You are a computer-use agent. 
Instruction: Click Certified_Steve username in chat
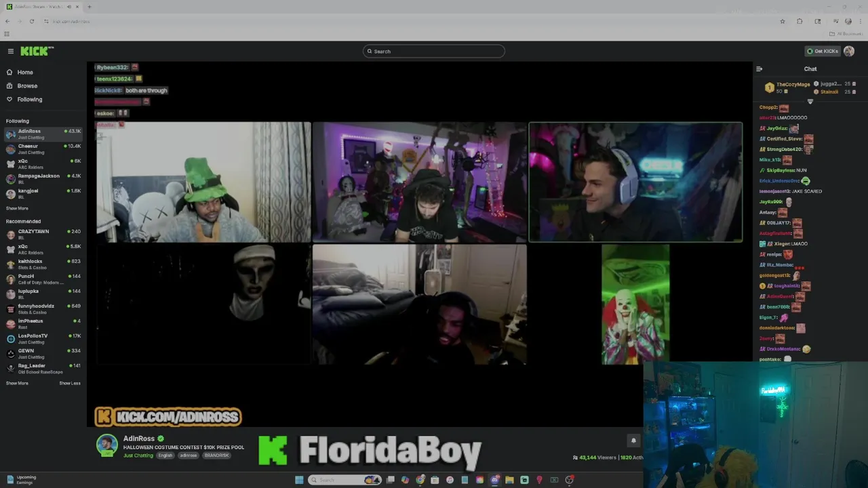coord(785,139)
